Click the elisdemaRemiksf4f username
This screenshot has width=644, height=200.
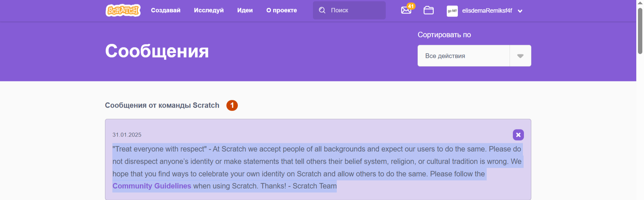487,11
